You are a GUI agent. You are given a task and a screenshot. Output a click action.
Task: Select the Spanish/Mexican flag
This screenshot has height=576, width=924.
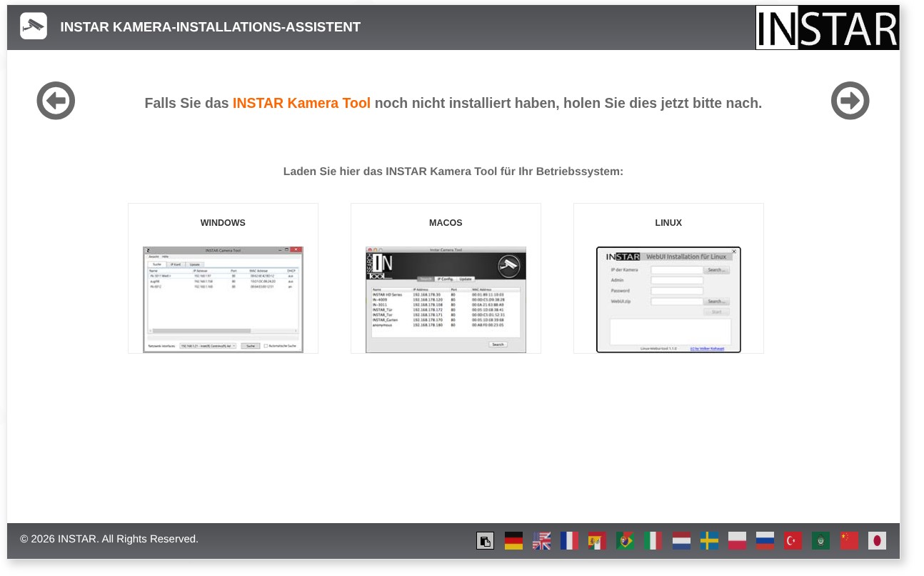click(597, 541)
